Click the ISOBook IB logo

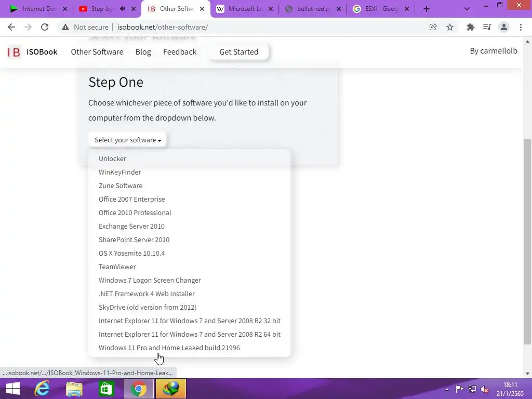pos(14,52)
